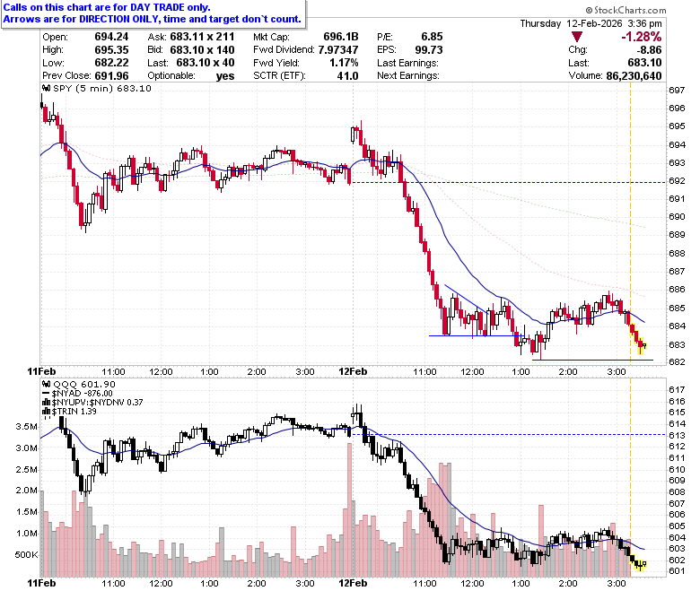This screenshot has height=591, width=700.
Task: Click the orange dashed vertical time marker
Action: [630, 223]
